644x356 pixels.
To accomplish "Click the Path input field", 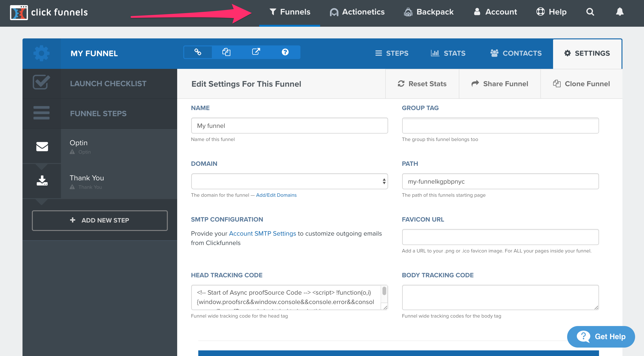I will [500, 181].
